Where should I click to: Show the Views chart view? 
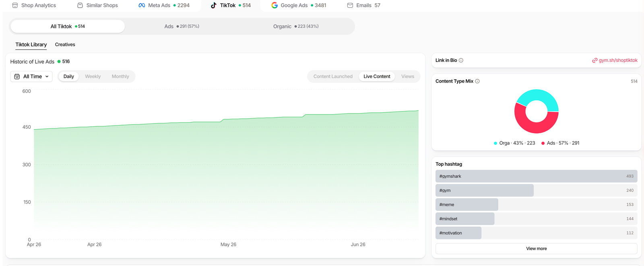click(408, 76)
